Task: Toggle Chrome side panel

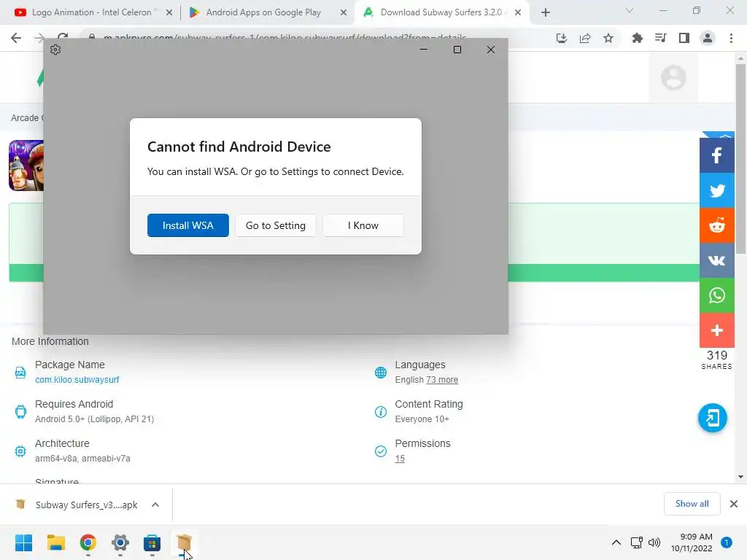Action: tap(684, 38)
